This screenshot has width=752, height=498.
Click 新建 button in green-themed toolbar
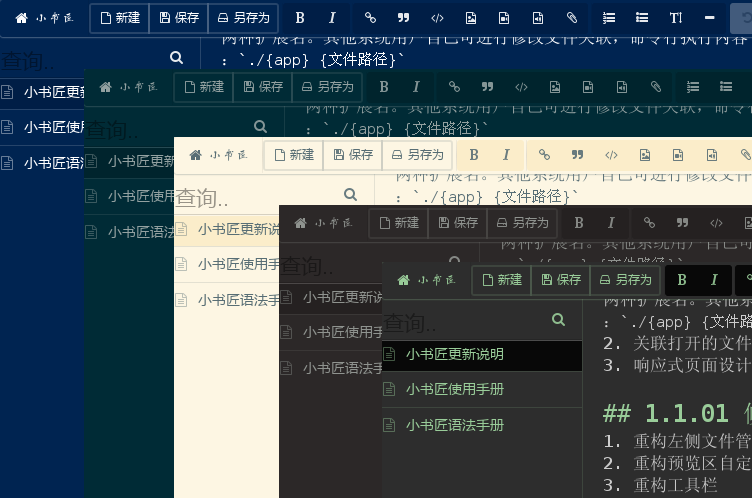[x=502, y=280]
